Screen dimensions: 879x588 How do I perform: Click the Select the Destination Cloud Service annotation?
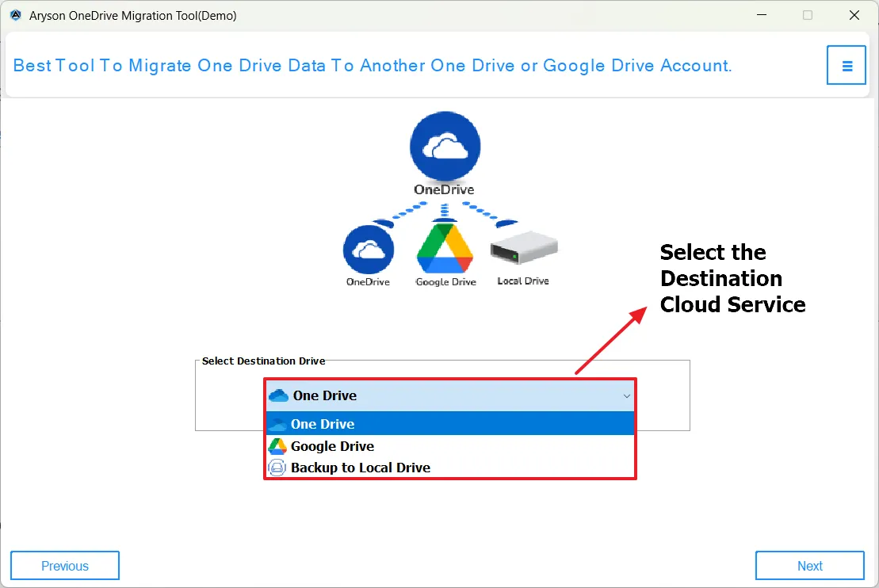point(732,278)
